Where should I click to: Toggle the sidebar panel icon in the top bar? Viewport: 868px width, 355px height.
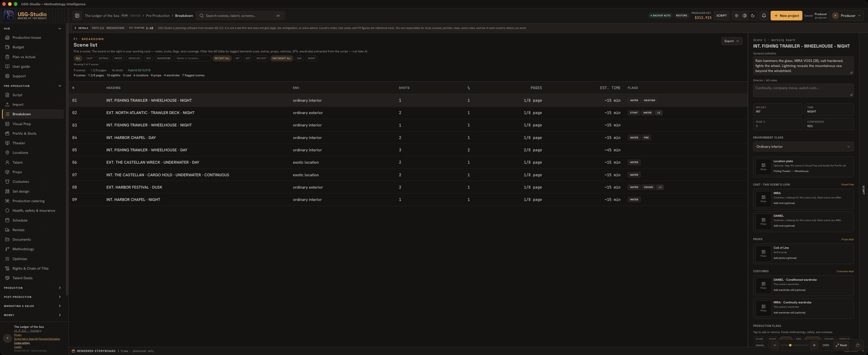77,16
